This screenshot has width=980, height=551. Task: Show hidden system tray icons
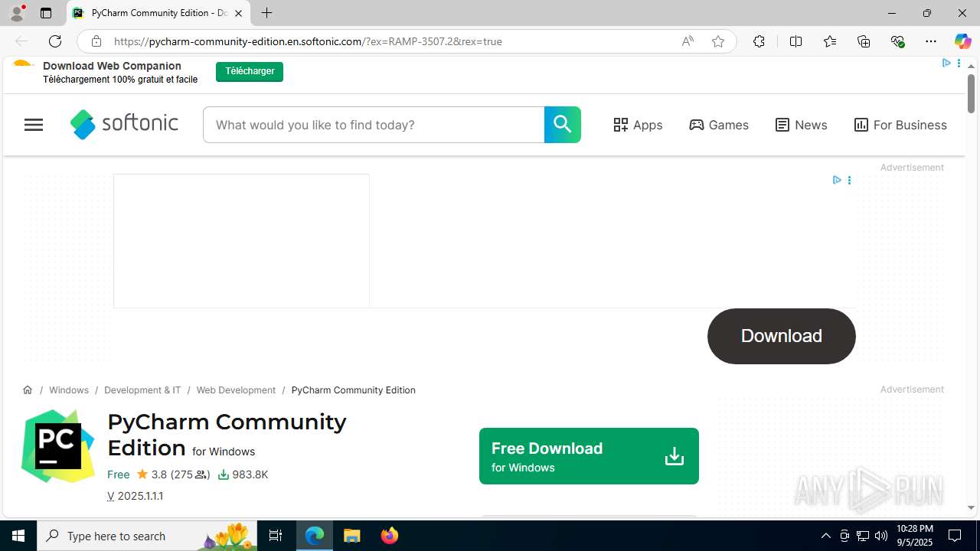click(825, 536)
